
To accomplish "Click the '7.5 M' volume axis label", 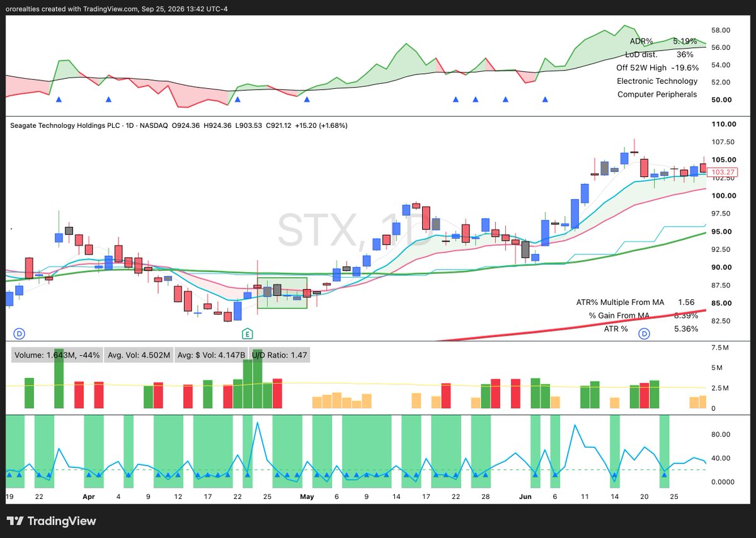I will tap(720, 348).
